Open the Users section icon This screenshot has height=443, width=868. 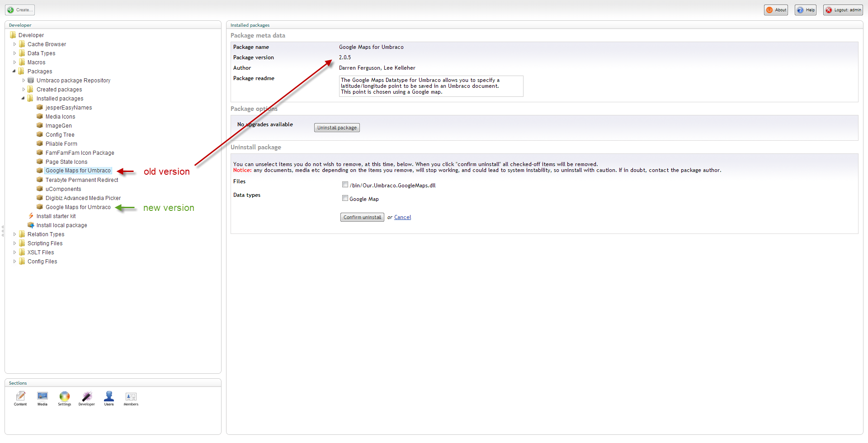tap(109, 397)
